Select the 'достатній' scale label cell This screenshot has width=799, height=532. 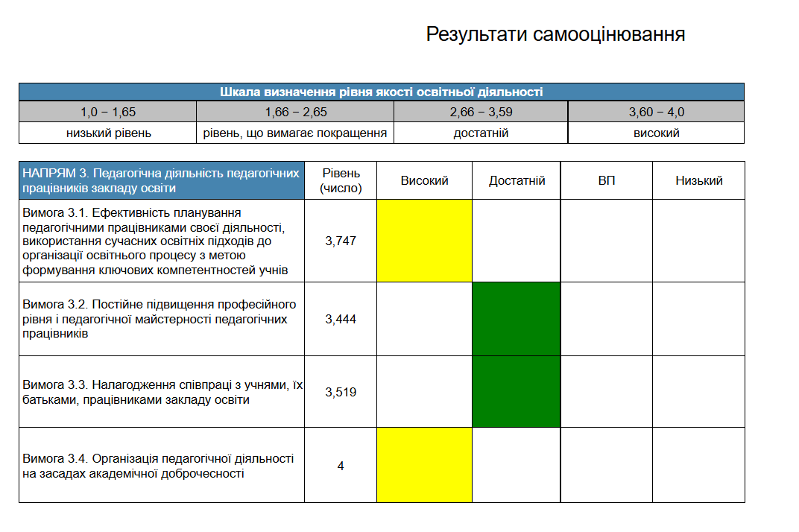pos(481,133)
